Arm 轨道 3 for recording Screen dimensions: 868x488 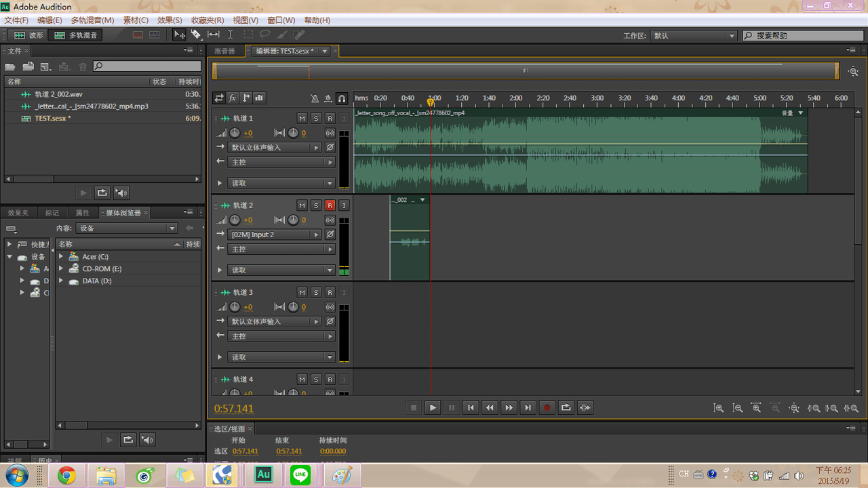pos(330,292)
